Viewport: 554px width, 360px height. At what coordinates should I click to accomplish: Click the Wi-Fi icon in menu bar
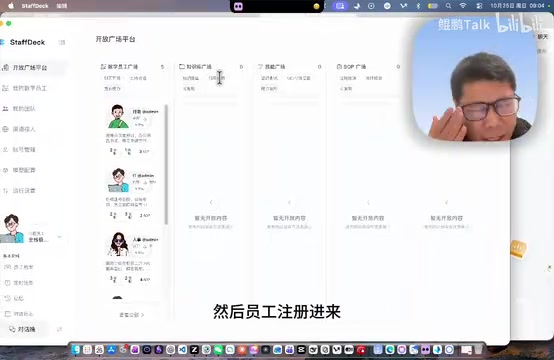(463, 6)
